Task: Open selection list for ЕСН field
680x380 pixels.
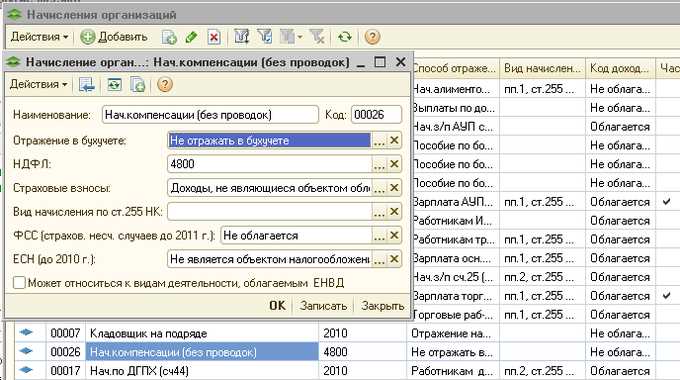Action: tap(379, 259)
